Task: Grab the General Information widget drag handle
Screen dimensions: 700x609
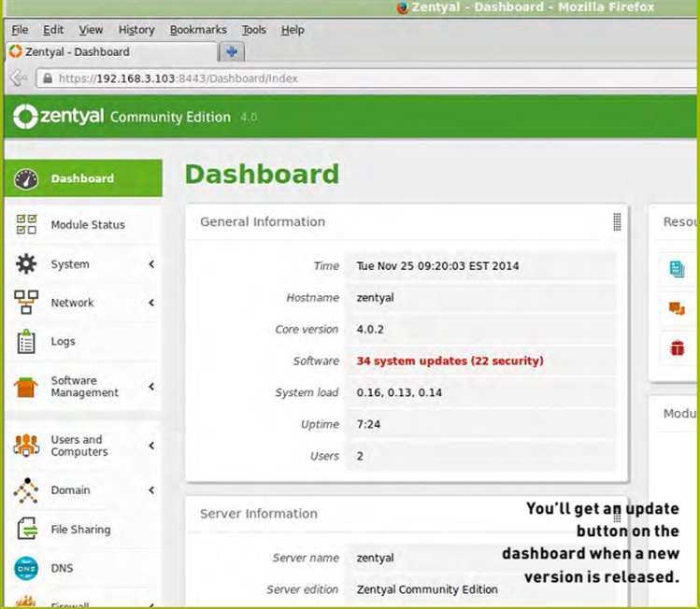Action: point(617,221)
